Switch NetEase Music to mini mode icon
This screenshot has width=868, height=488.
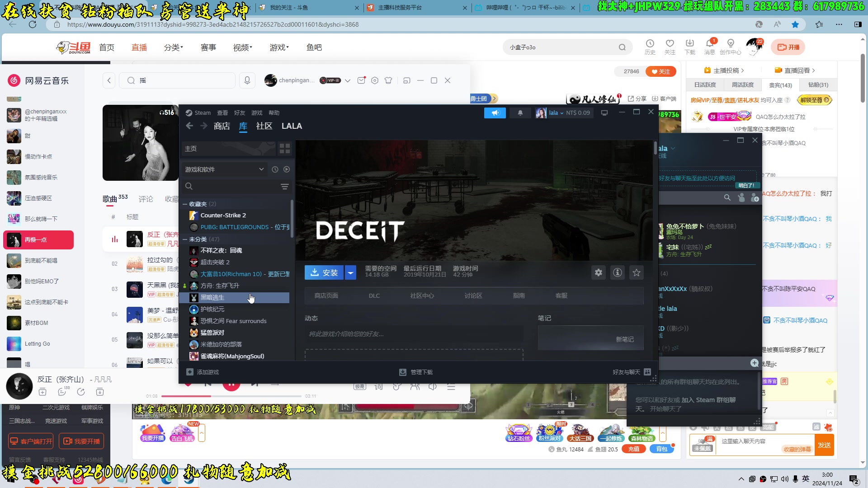click(407, 80)
